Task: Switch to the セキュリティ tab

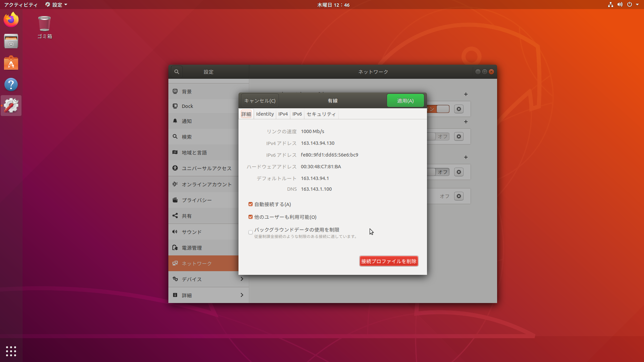Action: point(321,114)
